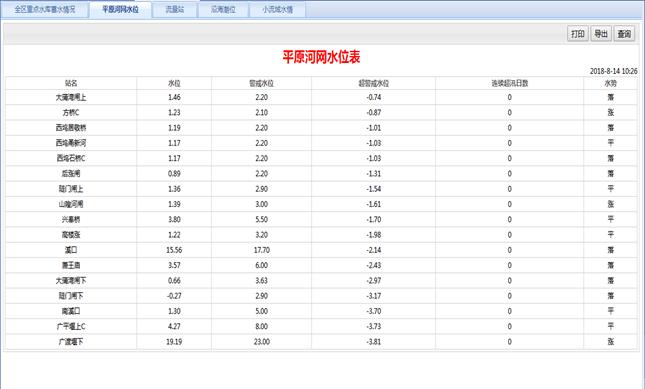The image size is (645, 389).
Task: Click the 站名 column header
Action: tap(71, 83)
